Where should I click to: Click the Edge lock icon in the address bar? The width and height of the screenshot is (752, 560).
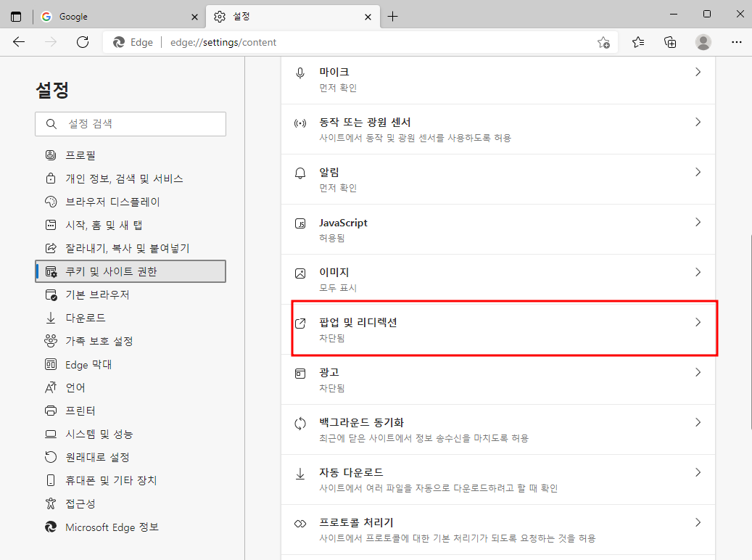(117, 42)
